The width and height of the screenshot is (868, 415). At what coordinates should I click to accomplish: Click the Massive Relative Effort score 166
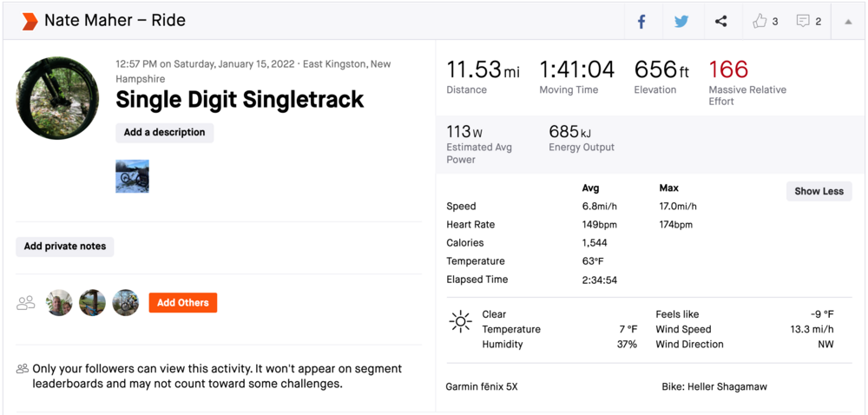[727, 69]
